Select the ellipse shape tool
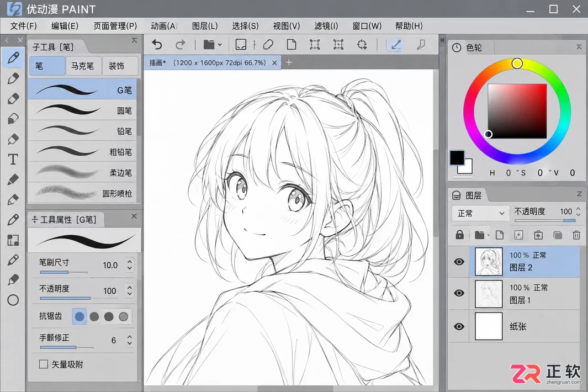The image size is (588, 392). point(13,300)
